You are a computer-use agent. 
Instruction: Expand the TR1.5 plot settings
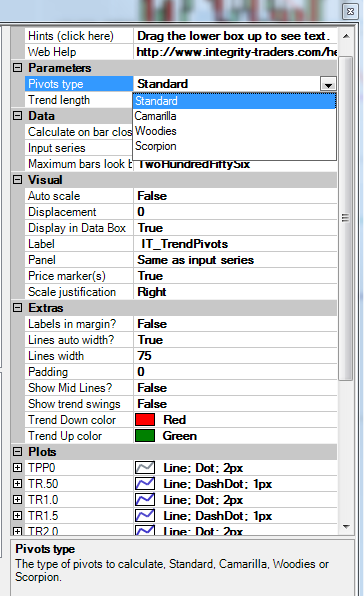(17, 515)
